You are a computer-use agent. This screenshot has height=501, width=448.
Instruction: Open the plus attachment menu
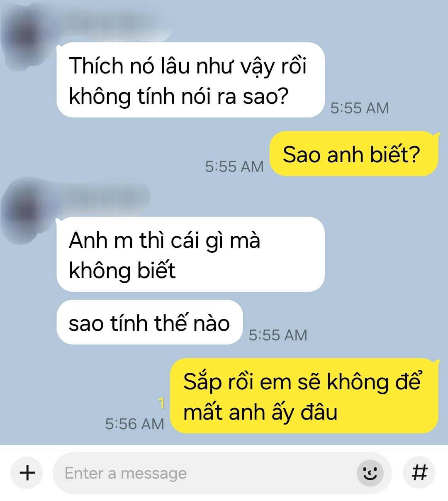point(27,473)
